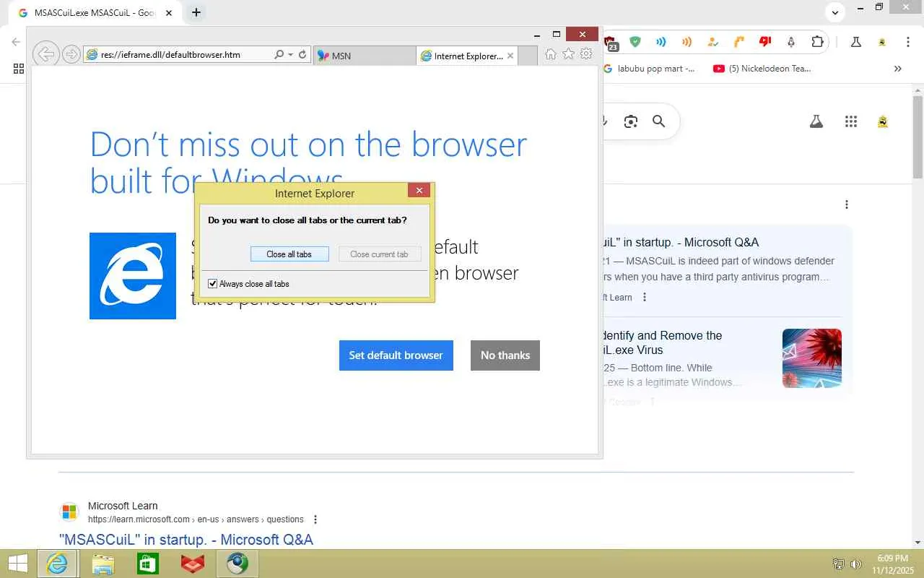Click Google search by image icon
This screenshot has width=924, height=578.
pyautogui.click(x=631, y=121)
